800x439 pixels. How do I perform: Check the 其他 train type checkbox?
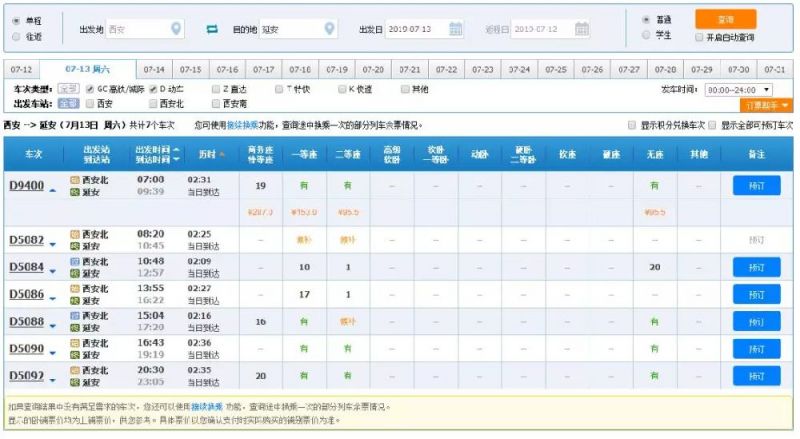pyautogui.click(x=405, y=89)
